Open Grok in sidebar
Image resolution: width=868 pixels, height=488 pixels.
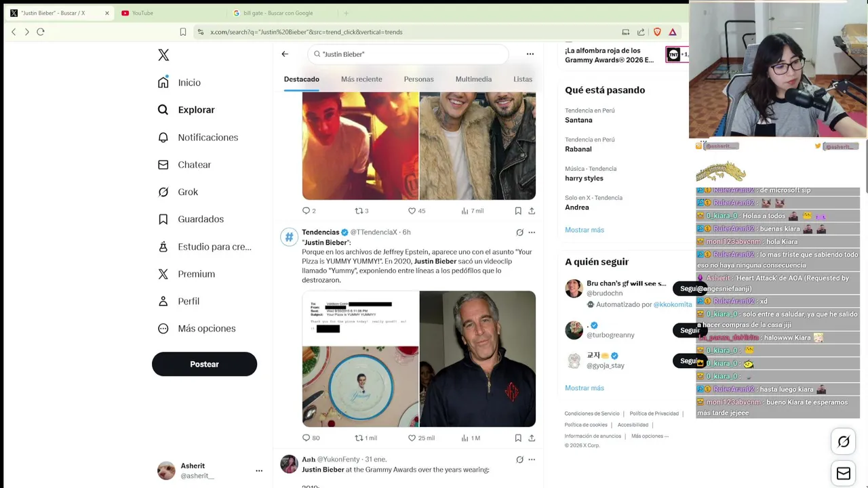click(x=178, y=192)
